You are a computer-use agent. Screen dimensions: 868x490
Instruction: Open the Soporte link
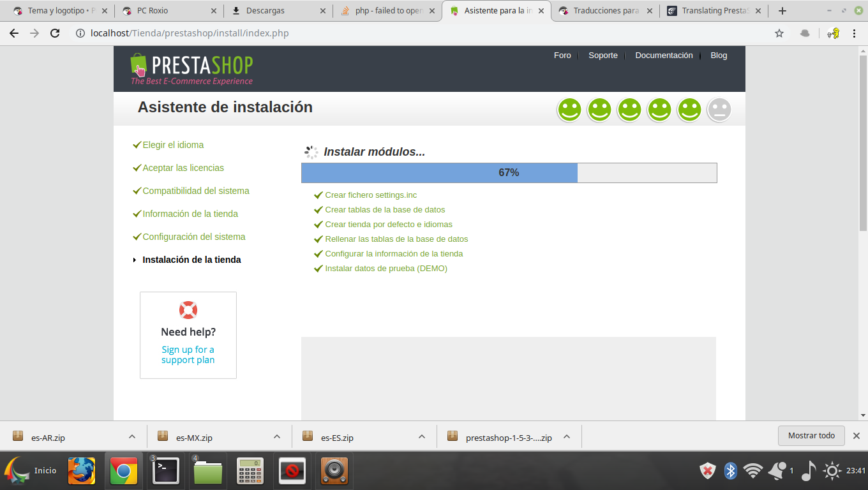pos(603,56)
